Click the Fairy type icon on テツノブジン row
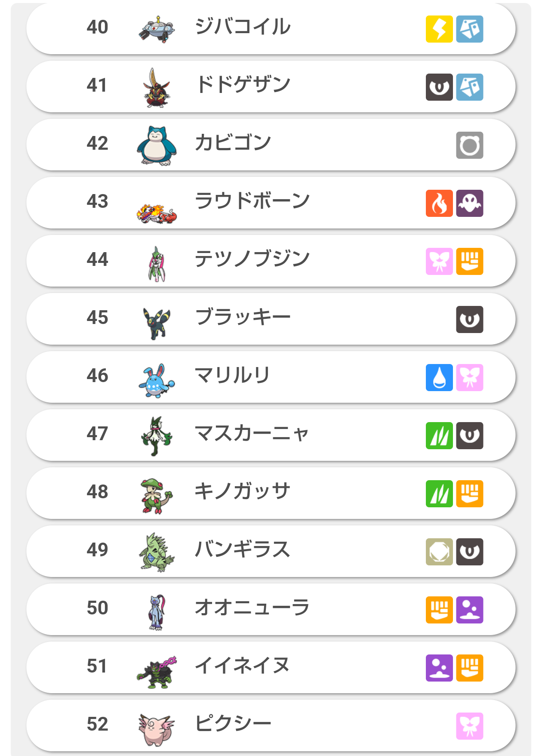Image resolution: width=542 pixels, height=756 pixels. [439, 261]
